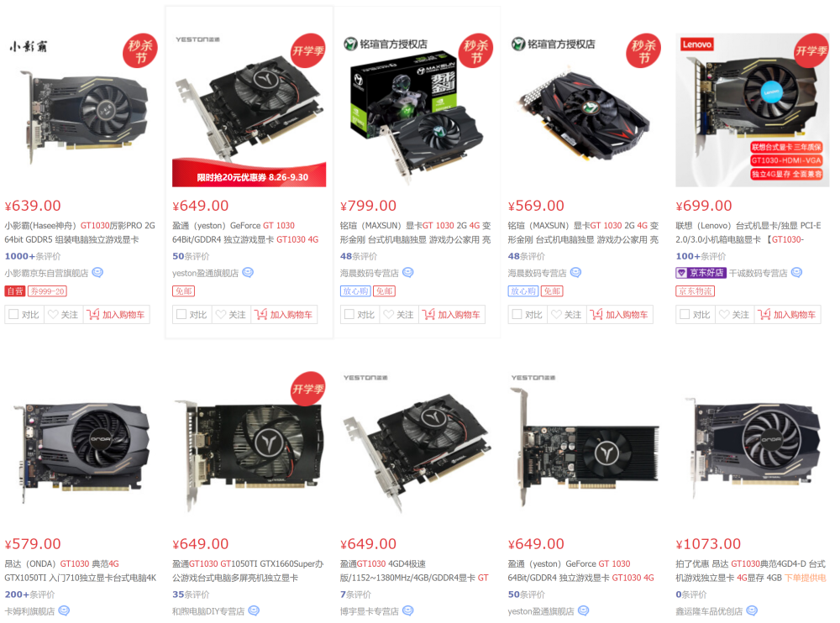The height and width of the screenshot is (623, 840).
Task: Click chat icon next to 卡姆利旗舰店
Action: coord(64,610)
